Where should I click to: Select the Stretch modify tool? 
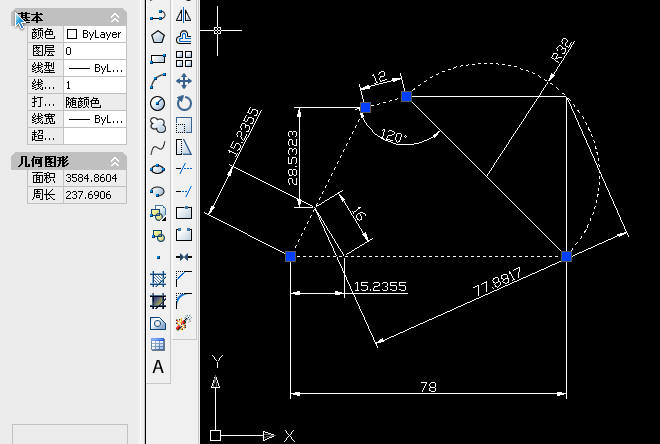[x=184, y=147]
